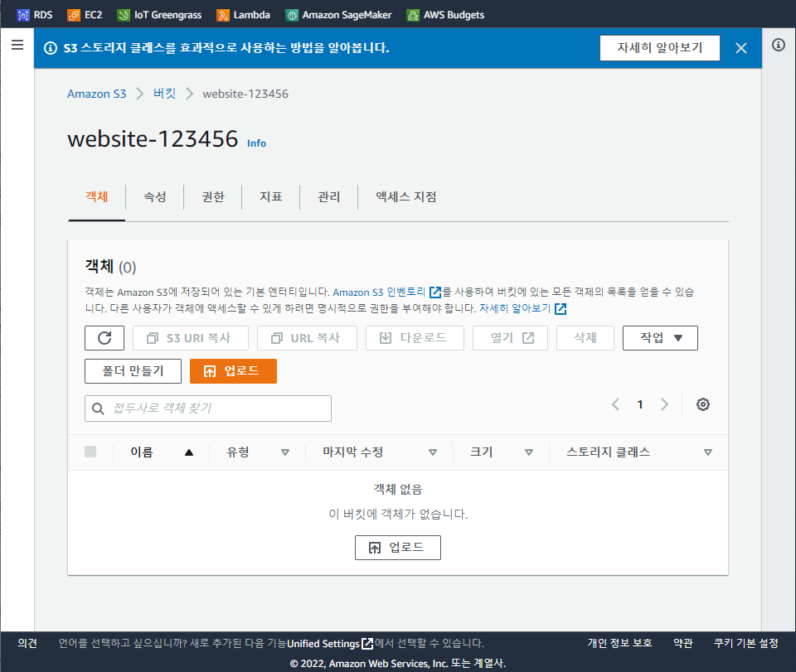Screen dimensions: 796x672
Task: Open the Amazon S3 인벤토리 link
Action: 379,292
